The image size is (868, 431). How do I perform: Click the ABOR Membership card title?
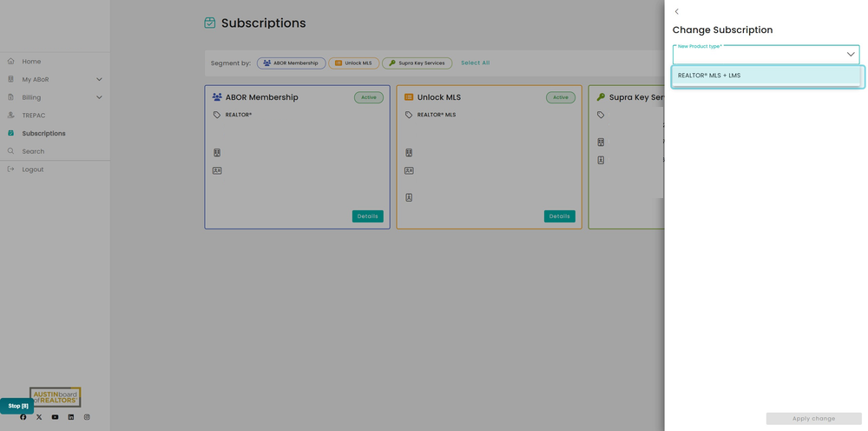pos(262,97)
